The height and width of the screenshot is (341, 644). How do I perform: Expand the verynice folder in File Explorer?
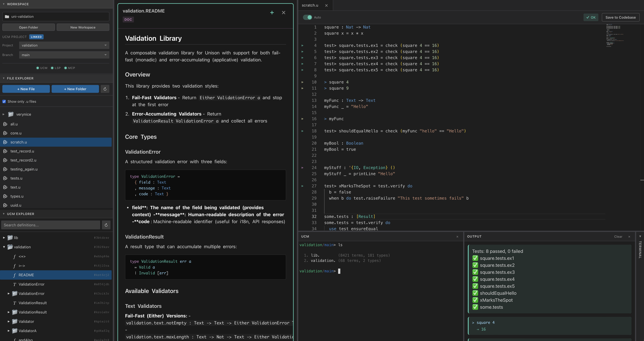point(3,114)
